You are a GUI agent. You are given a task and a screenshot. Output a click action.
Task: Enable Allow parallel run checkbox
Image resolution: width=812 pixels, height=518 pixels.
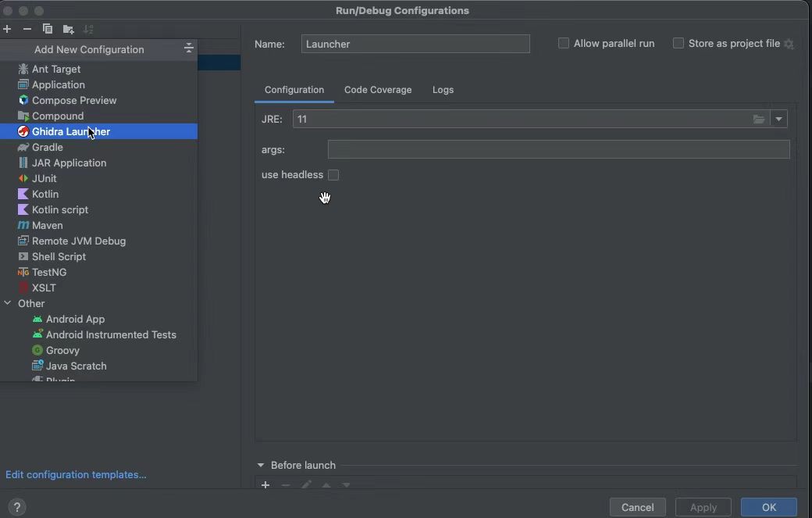(x=564, y=44)
